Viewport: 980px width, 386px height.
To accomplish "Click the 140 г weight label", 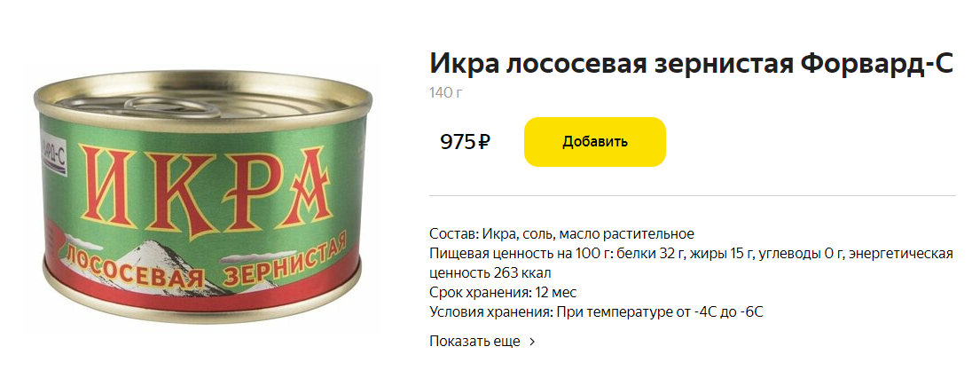I will (445, 93).
